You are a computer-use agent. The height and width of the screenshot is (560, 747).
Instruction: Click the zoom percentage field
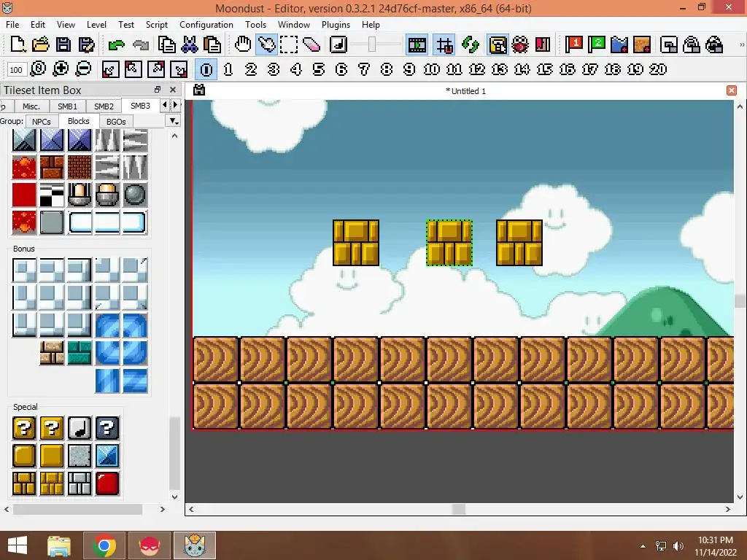pyautogui.click(x=16, y=70)
